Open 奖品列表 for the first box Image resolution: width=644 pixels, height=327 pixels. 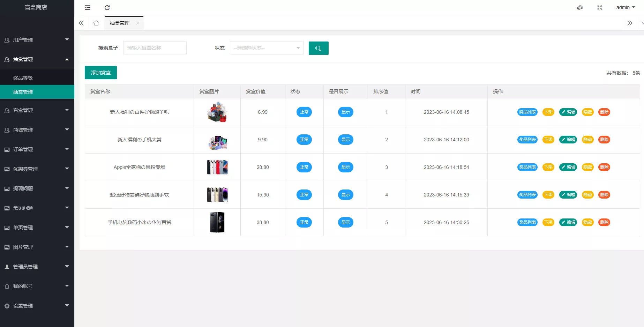tap(527, 112)
